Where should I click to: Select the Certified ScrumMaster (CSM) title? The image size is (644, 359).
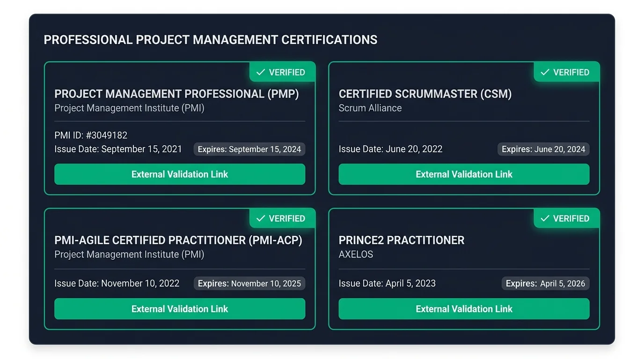pyautogui.click(x=425, y=94)
